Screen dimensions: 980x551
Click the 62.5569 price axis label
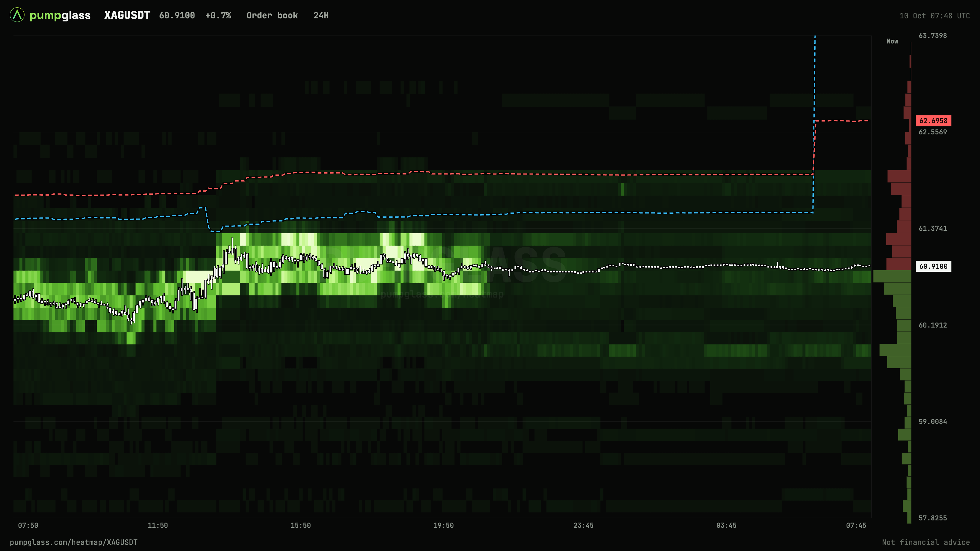click(x=933, y=132)
